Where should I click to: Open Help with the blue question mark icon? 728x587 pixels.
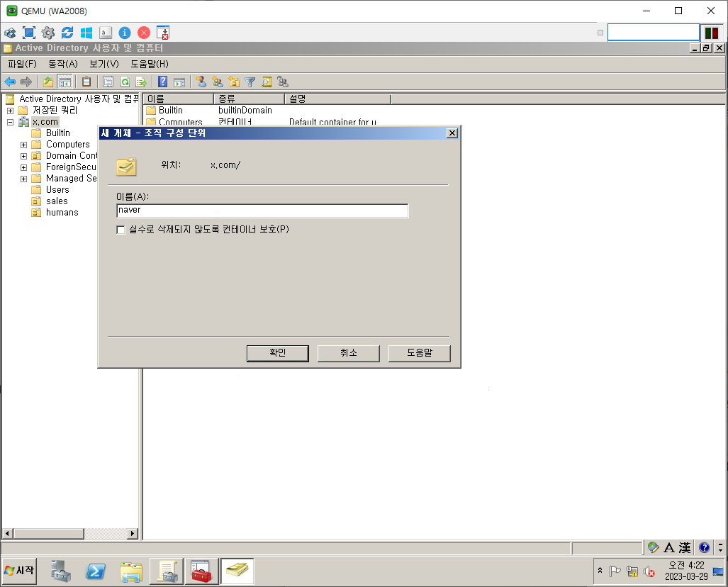coord(162,82)
